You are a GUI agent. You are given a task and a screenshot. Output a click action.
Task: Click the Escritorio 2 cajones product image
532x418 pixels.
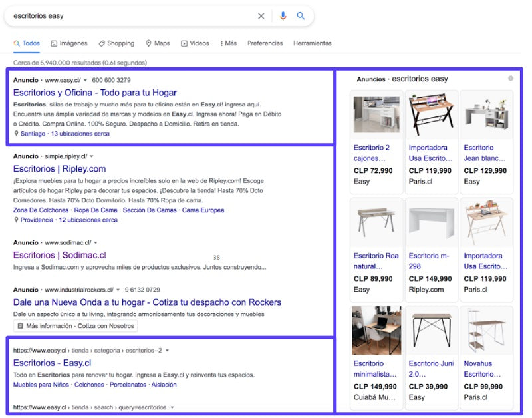coord(376,114)
